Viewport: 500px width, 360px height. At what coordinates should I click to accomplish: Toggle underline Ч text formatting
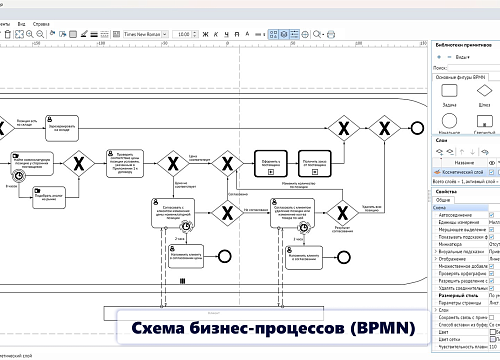[227, 34]
